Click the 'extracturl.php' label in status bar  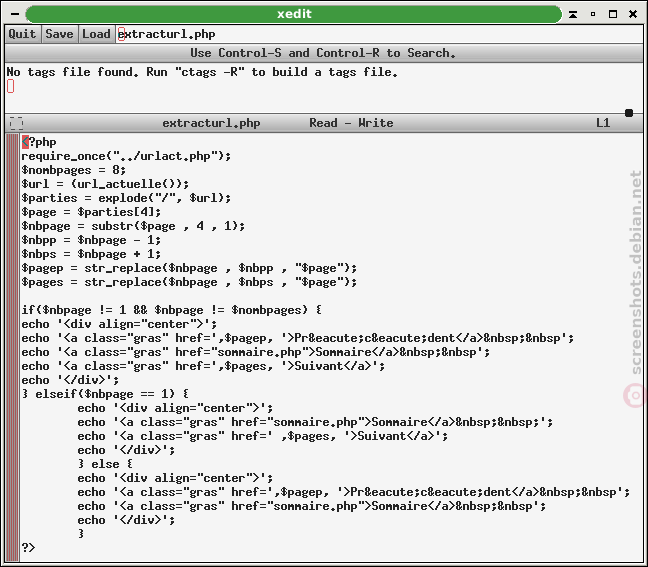[x=211, y=123]
